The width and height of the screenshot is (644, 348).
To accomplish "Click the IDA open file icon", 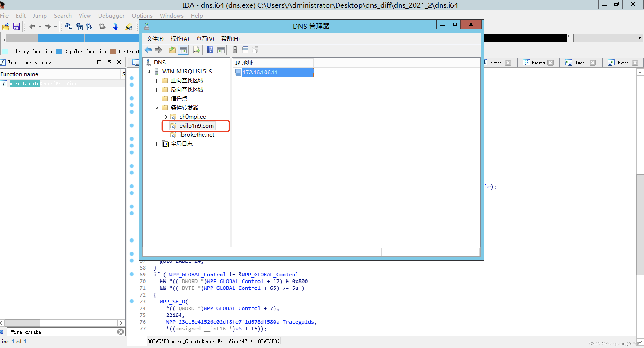I will [5, 27].
